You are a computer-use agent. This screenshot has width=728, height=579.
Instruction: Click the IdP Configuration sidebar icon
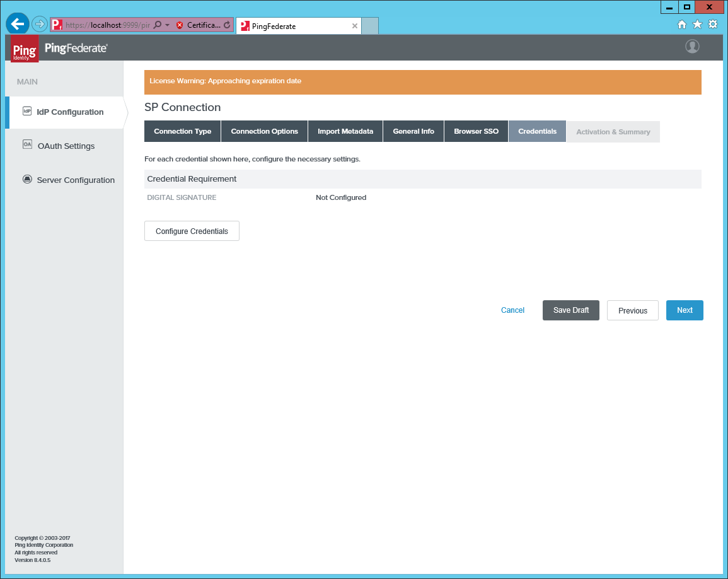click(27, 111)
